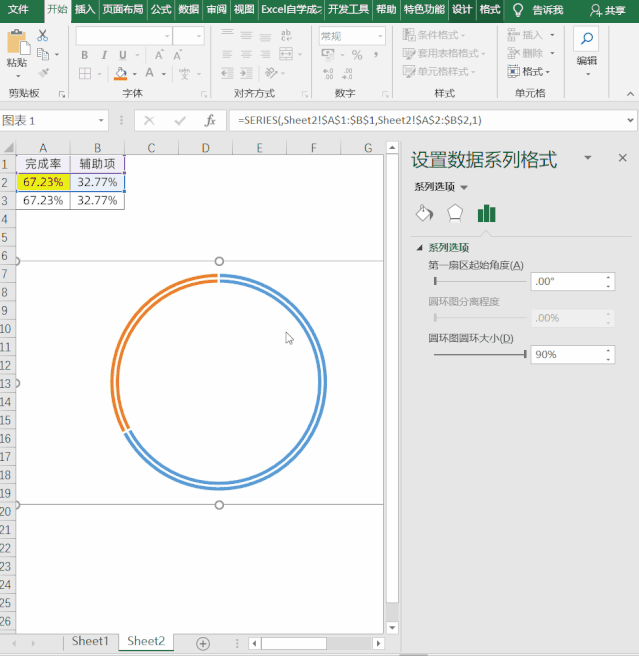This screenshot has width=639, height=656.
Task: Click the magnifier icon above 编辑
Action: [x=586, y=40]
